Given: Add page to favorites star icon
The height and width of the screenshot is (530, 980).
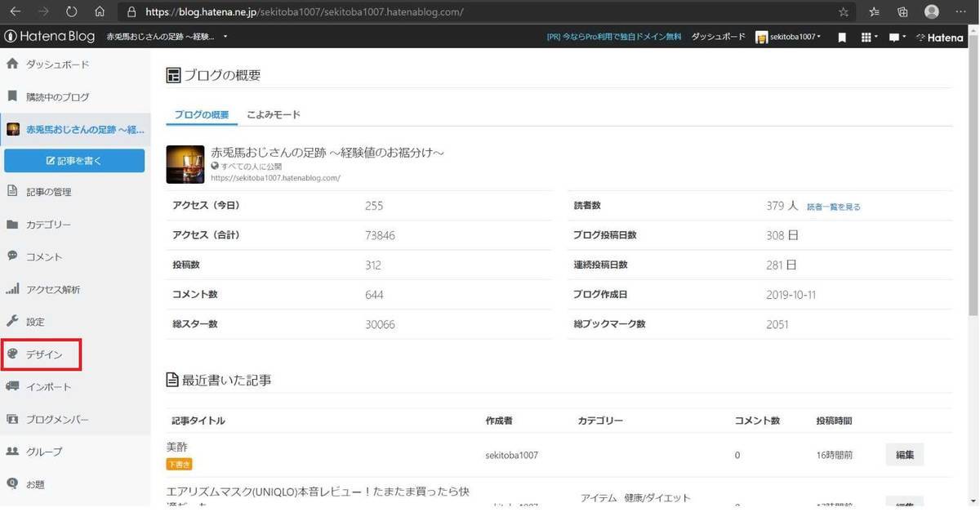Looking at the screenshot, I should [x=844, y=12].
